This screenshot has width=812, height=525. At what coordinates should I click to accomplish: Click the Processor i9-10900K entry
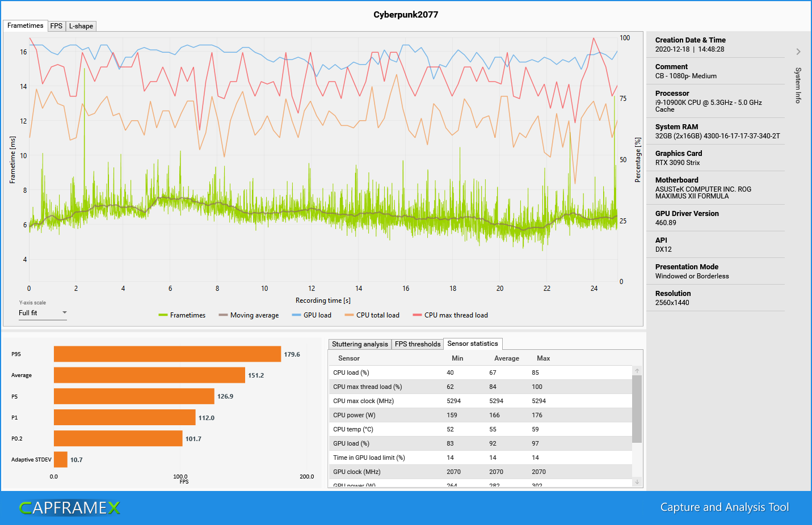click(x=716, y=101)
